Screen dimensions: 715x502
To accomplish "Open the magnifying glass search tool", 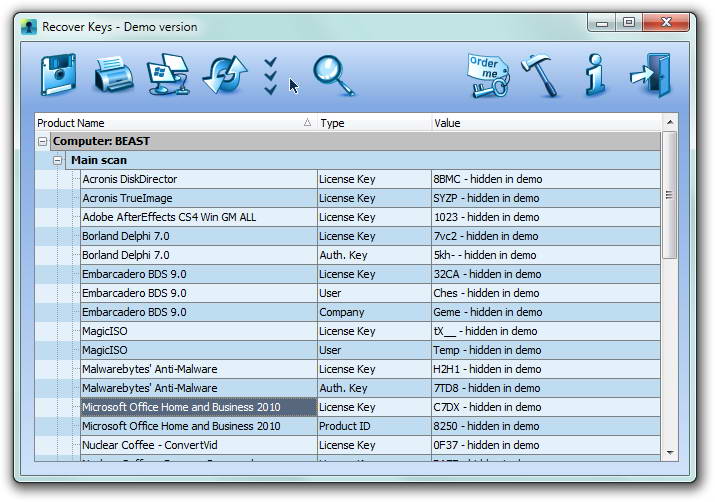I will (333, 75).
